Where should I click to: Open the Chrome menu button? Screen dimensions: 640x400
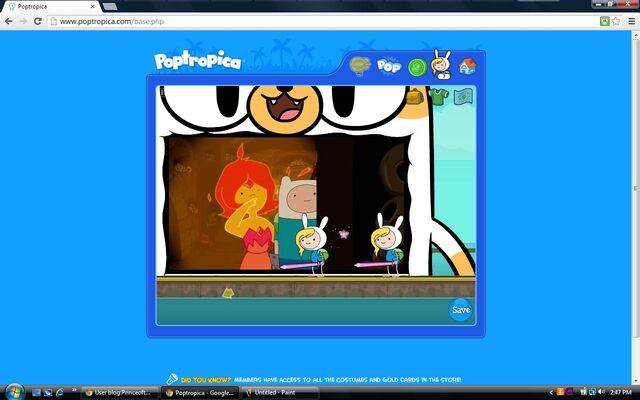(631, 21)
